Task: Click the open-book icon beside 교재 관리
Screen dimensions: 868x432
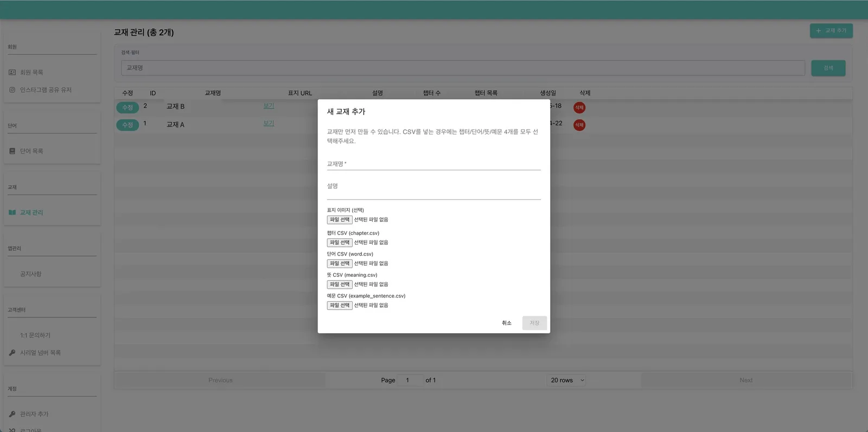Action: [x=12, y=213]
